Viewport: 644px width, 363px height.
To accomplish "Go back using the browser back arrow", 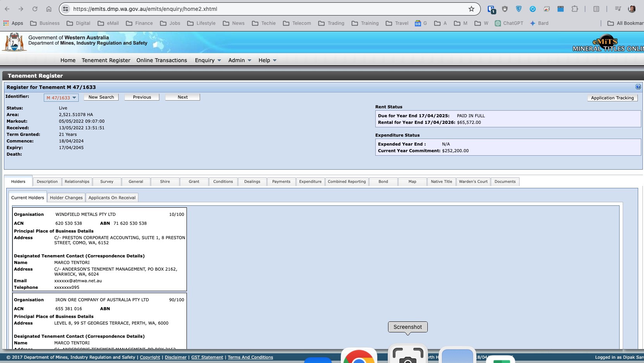I will (x=7, y=9).
